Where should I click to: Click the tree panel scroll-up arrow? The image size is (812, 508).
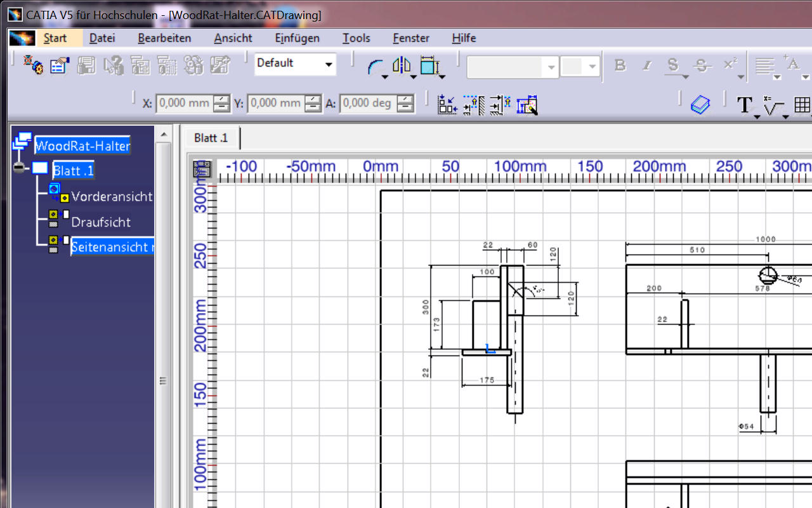tap(163, 134)
